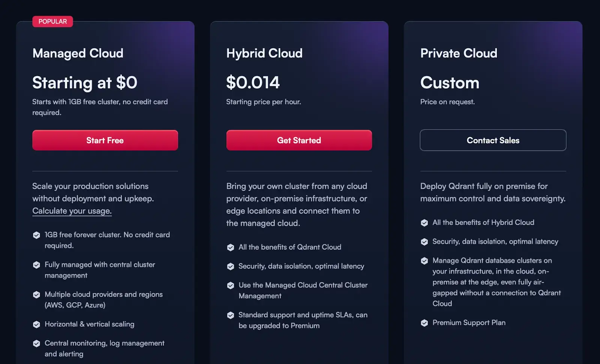Click check icon beside Use the Managed Cloud Central
Viewport: 600px width, 364px height.
[231, 285]
